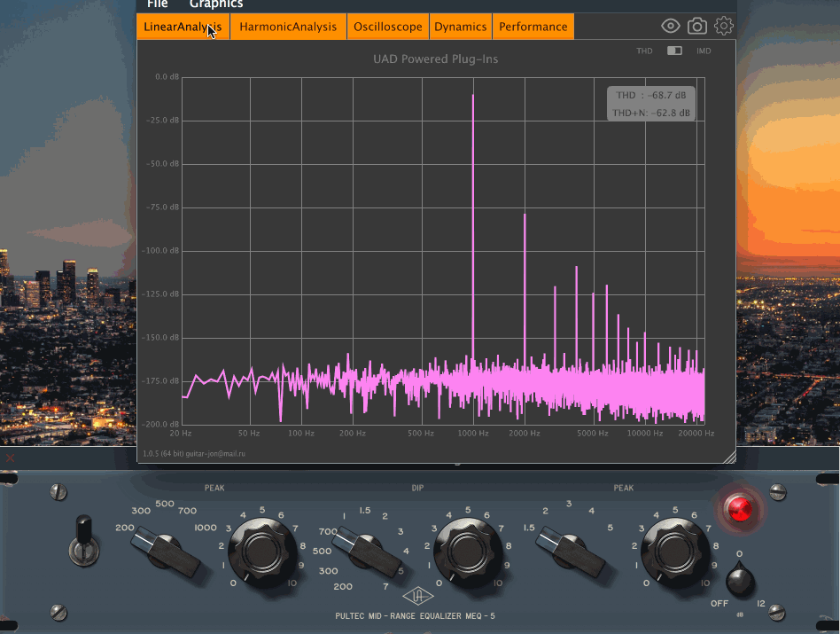Open the Performance tab
Viewport: 840px width, 634px height.
tap(533, 27)
